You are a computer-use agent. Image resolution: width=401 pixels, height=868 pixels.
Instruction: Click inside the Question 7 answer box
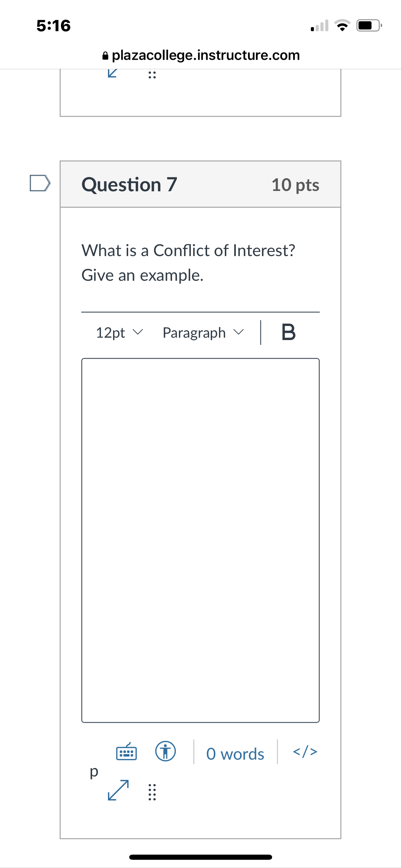[x=200, y=540]
